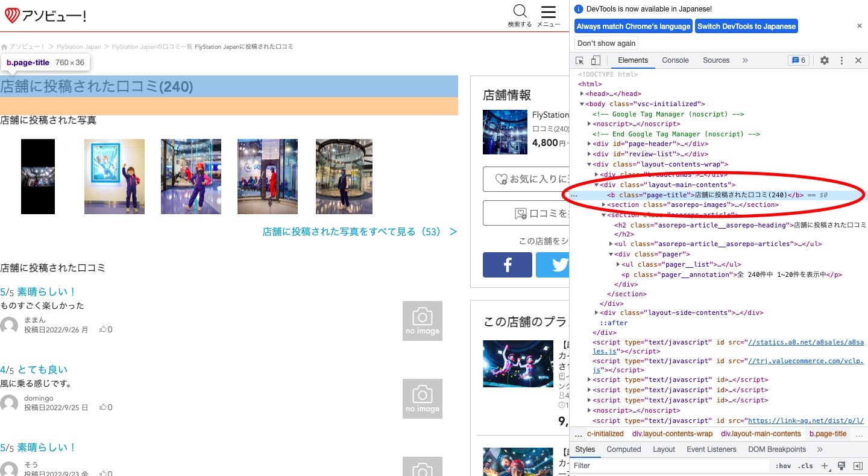Show more Styles pane tabs chevron
Image resolution: width=868 pixels, height=476 pixels.
tap(820, 449)
